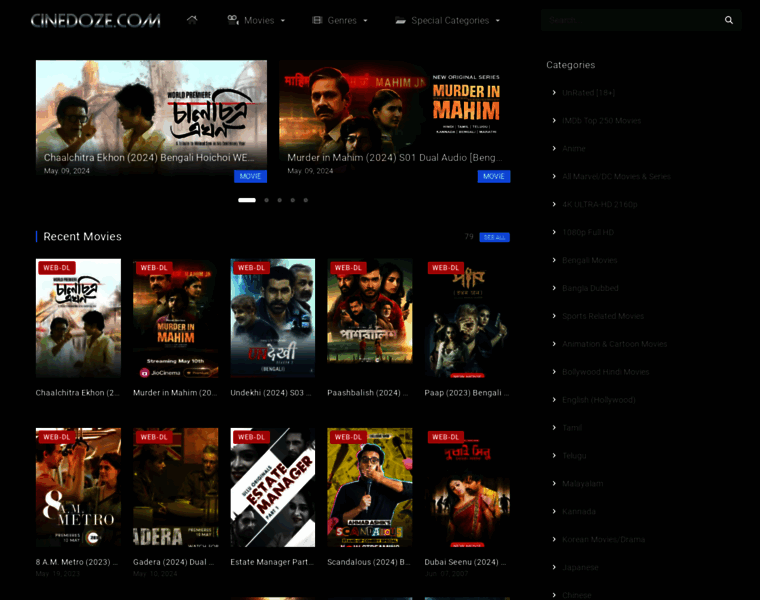
Task: Open Murder in Mahim featured slider banner
Action: pos(395,117)
